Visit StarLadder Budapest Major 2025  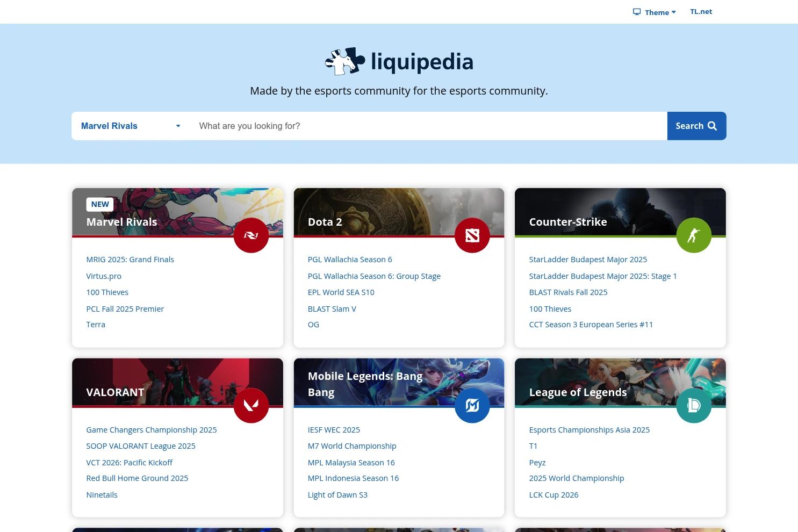tap(588, 259)
